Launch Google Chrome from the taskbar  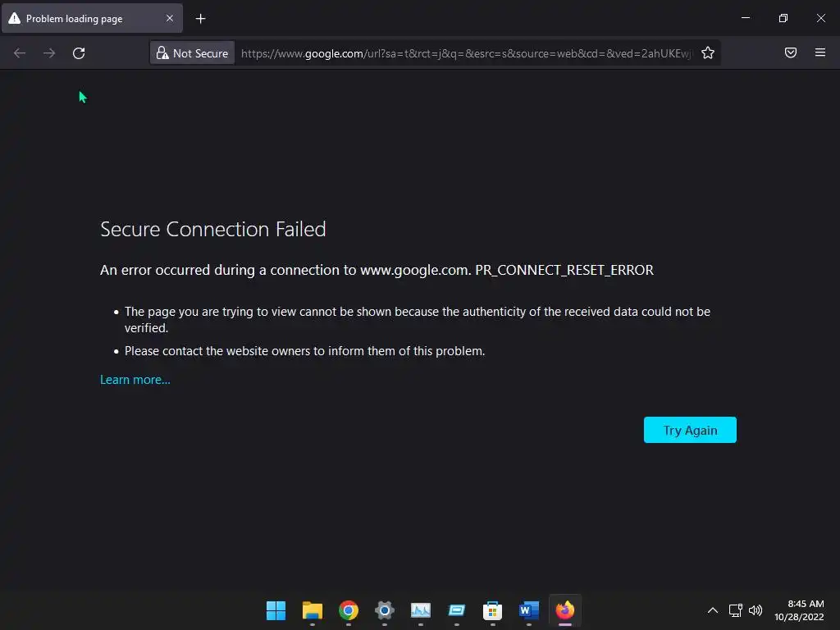tap(349, 610)
